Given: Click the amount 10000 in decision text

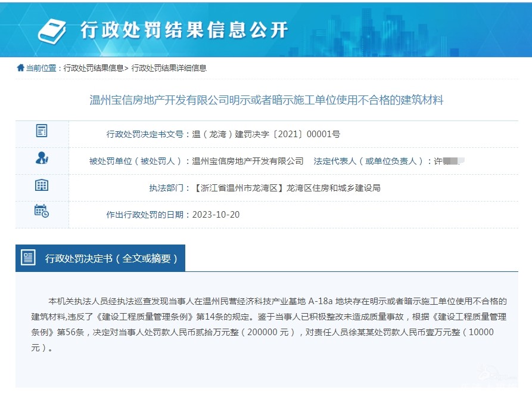Looking at the screenshot, I should [481, 332].
